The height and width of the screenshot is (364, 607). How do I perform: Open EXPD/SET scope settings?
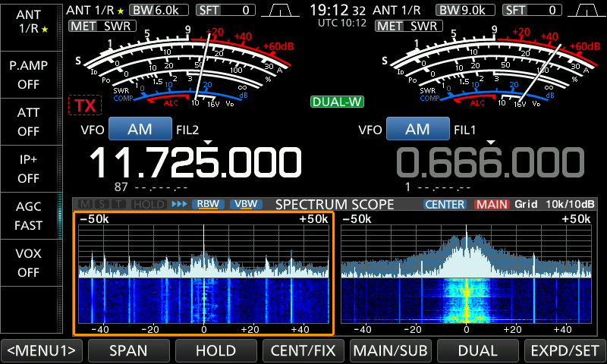pyautogui.click(x=565, y=350)
